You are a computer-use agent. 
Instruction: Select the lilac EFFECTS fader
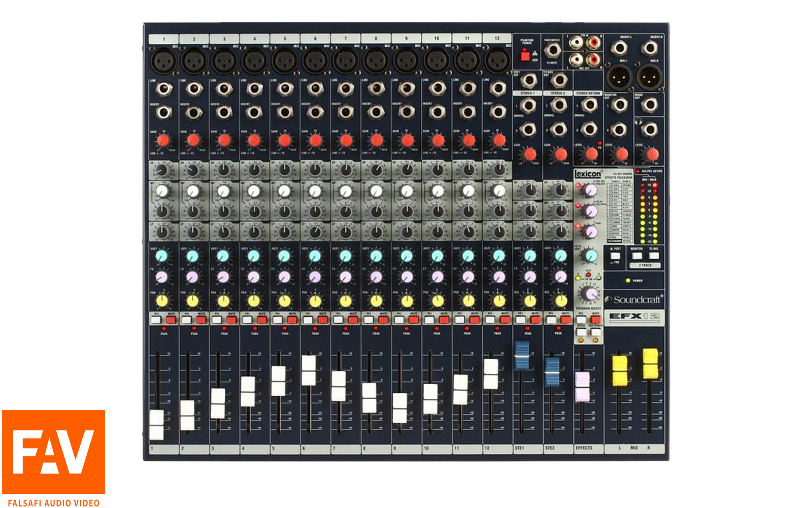[x=582, y=387]
